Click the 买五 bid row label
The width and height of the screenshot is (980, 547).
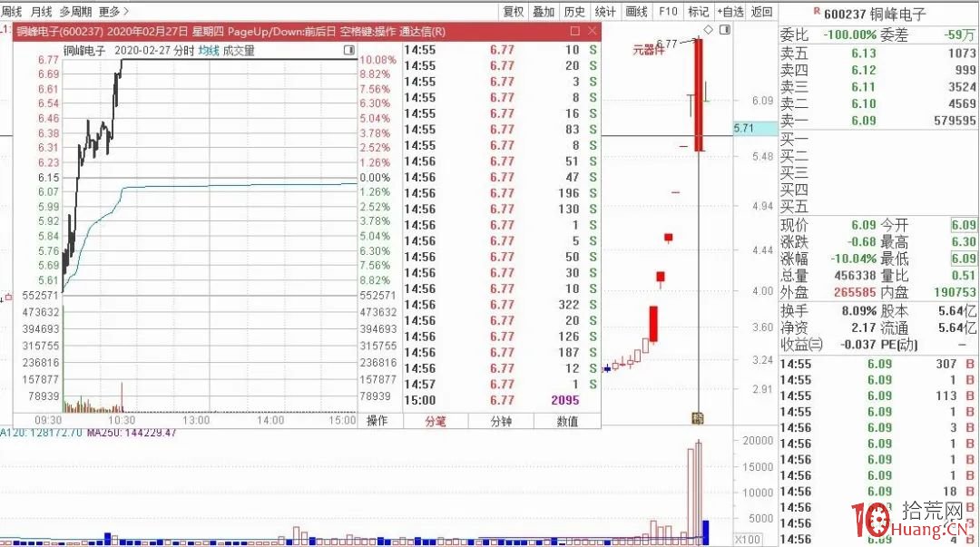[794, 206]
